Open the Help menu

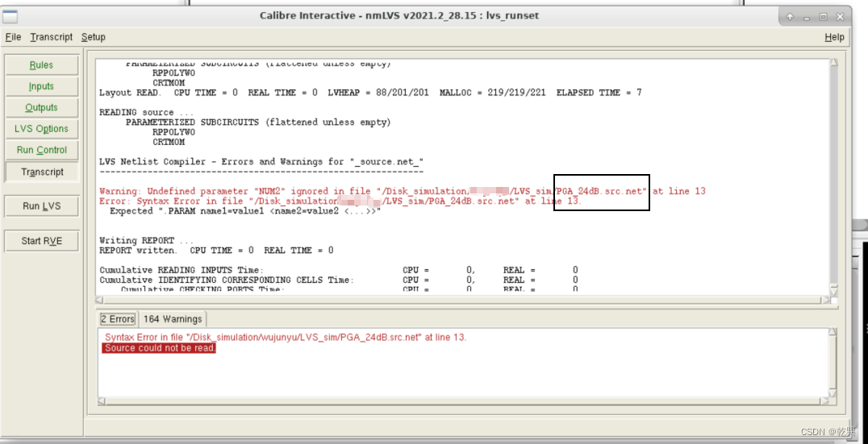click(834, 37)
